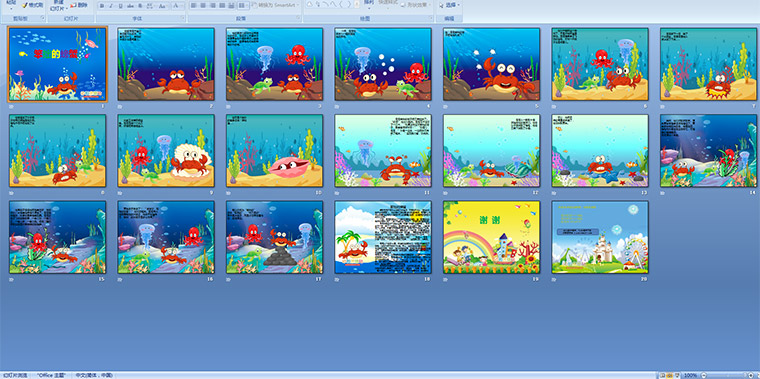Align text left in paragraph group
The width and height of the screenshot is (760, 379).
[194, 6]
